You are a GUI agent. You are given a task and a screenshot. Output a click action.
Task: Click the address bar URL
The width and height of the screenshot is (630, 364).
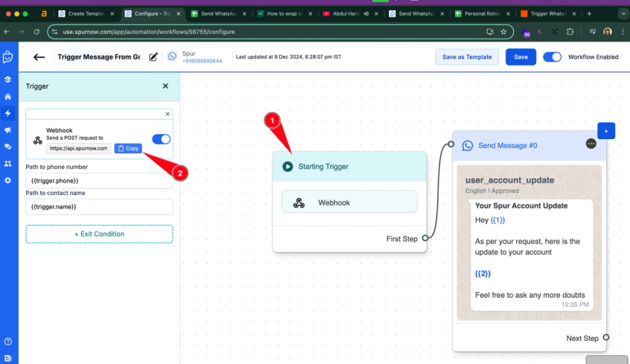tap(149, 32)
